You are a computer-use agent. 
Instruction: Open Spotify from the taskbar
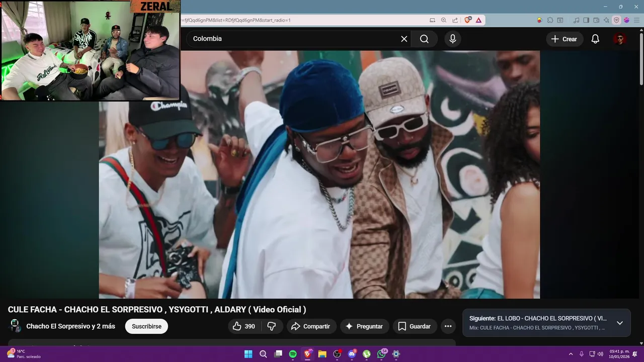293,354
